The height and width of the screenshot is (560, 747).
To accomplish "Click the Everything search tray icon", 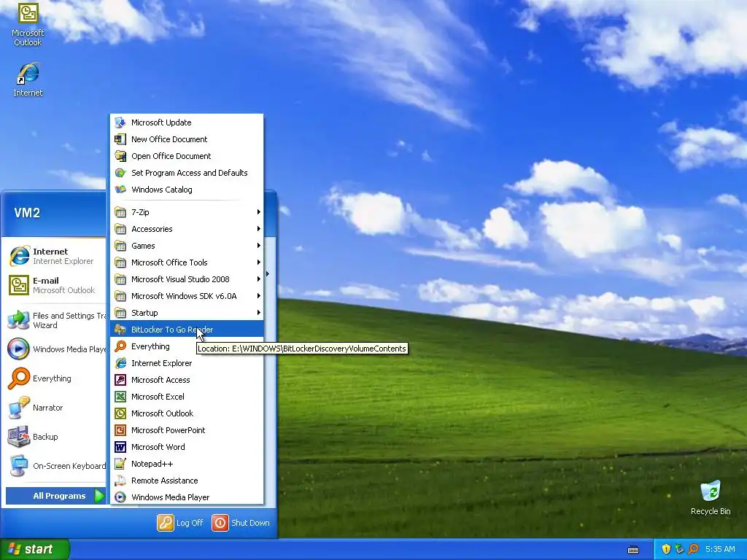I will (693, 549).
